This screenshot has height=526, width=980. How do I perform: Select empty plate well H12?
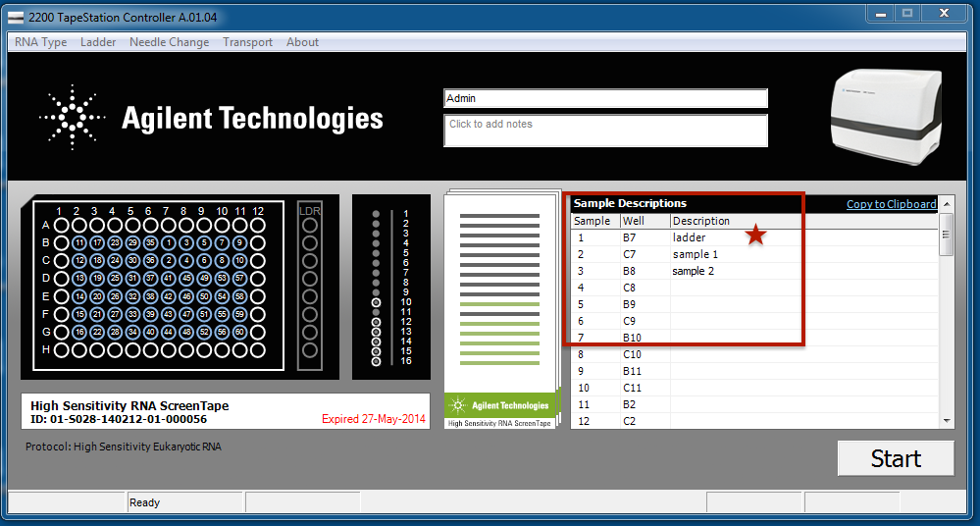coord(257,350)
